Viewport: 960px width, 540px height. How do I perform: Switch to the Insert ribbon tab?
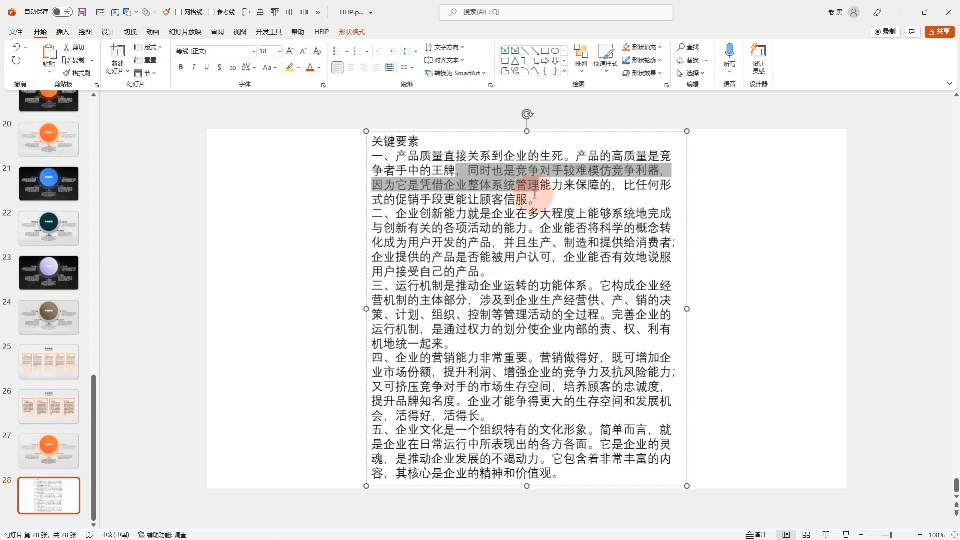[62, 32]
